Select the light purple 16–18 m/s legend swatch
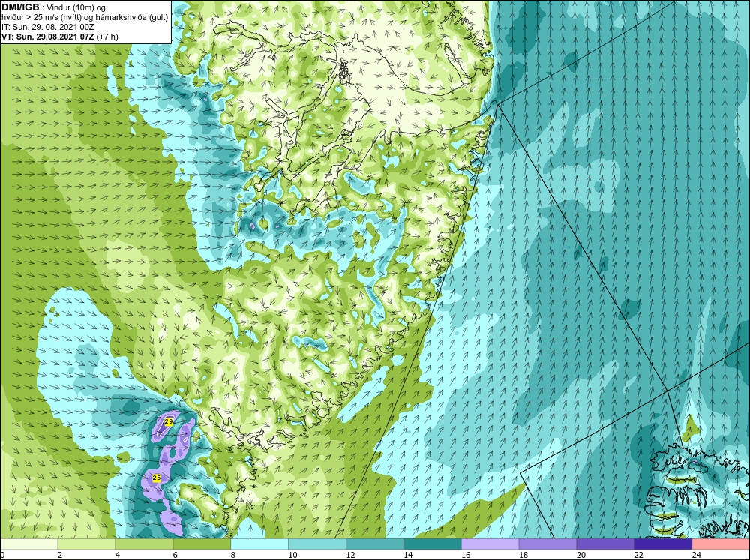This screenshot has width=750, height=560. point(490,544)
